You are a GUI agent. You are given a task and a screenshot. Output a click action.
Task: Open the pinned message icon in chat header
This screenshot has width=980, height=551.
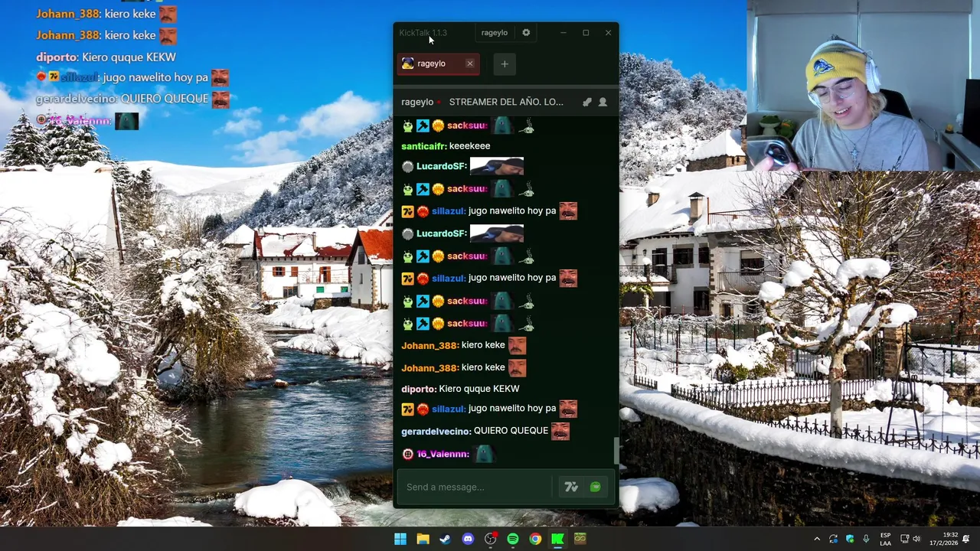pos(587,102)
